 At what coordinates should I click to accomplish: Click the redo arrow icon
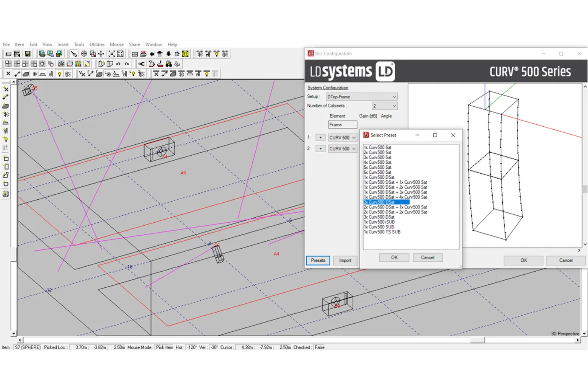tap(127, 64)
